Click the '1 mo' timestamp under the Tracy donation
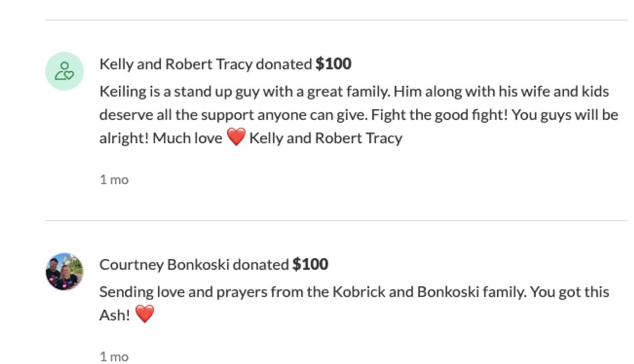The width and height of the screenshot is (634, 364). [114, 179]
